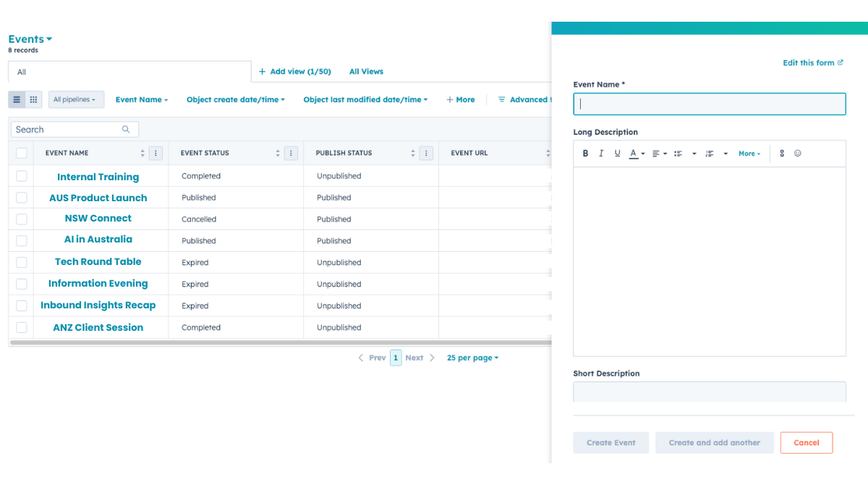Open Event Status column options menu
The width and height of the screenshot is (868, 485).
[291, 153]
